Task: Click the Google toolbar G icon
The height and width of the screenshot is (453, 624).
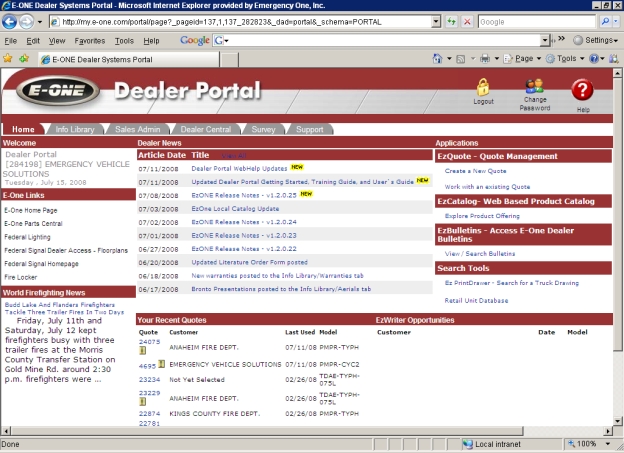Action: [x=219, y=40]
